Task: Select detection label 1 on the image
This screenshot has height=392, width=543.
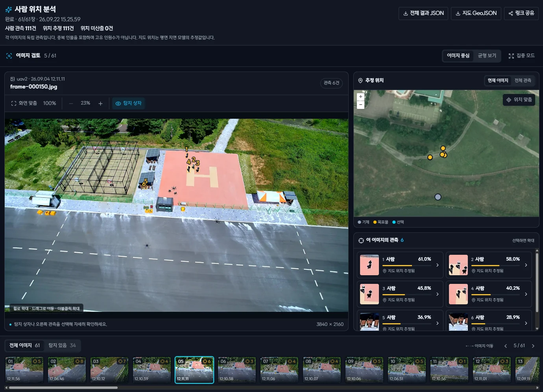Action: (187, 150)
